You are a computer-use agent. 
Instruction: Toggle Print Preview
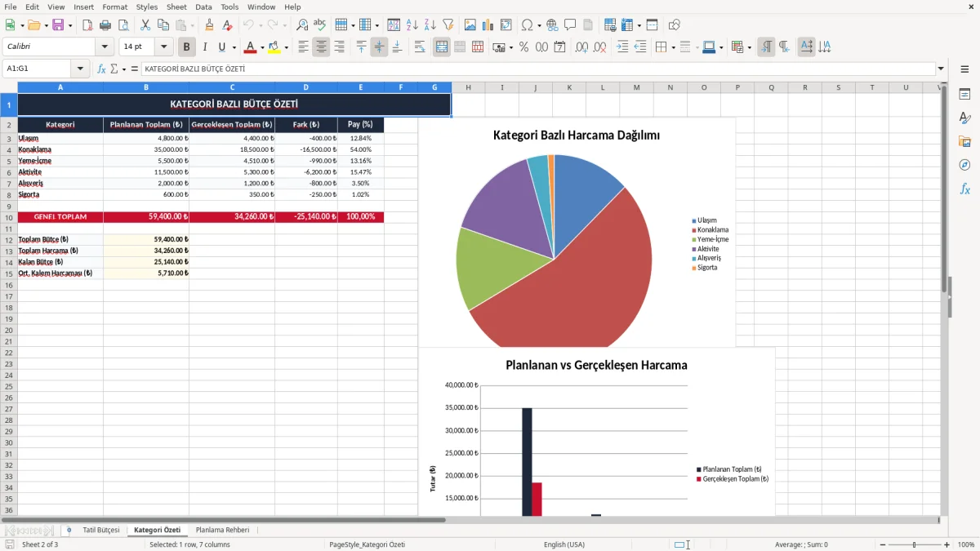[x=123, y=25]
